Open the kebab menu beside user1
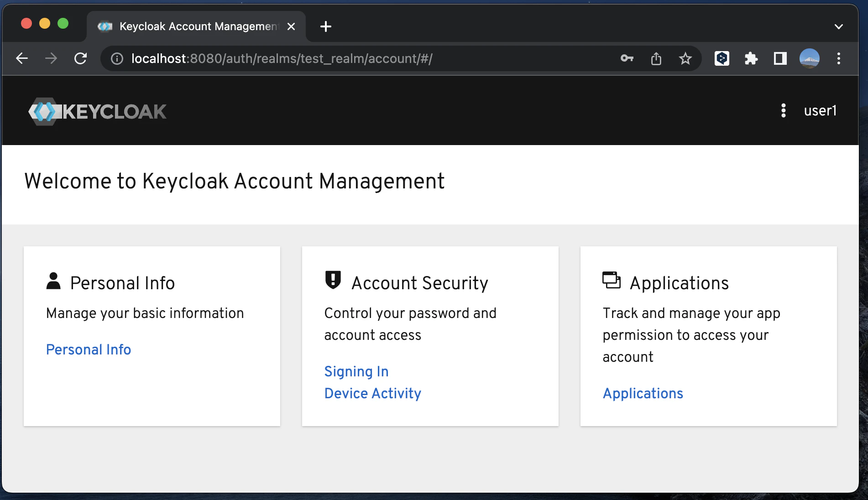 (x=783, y=110)
